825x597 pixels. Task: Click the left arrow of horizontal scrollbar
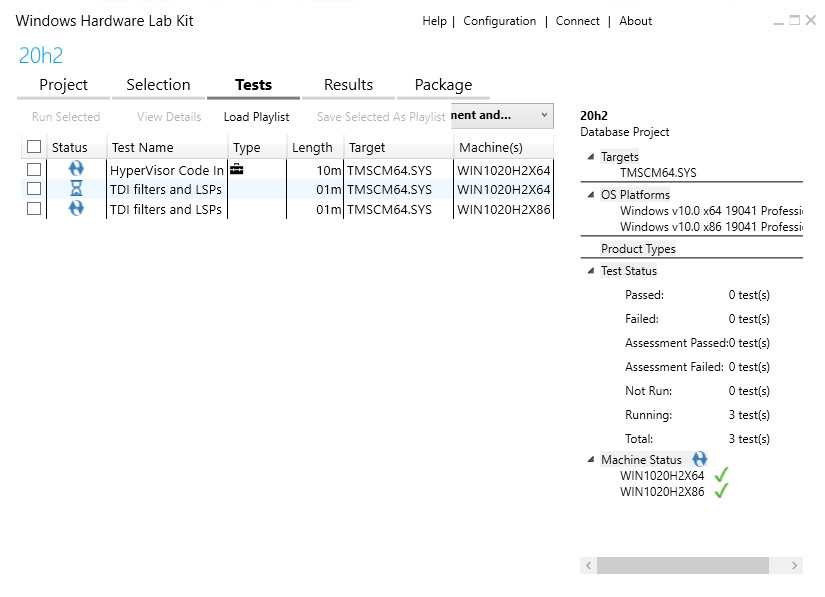(x=589, y=565)
